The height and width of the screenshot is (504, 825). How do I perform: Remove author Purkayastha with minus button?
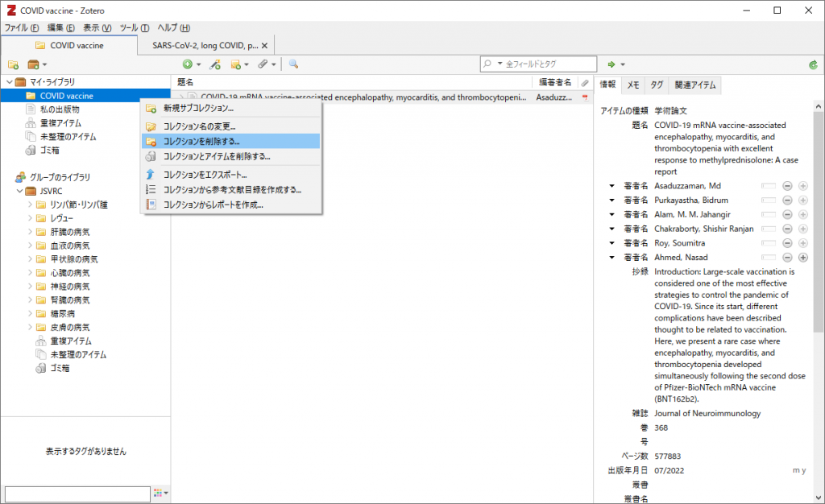[x=787, y=200]
